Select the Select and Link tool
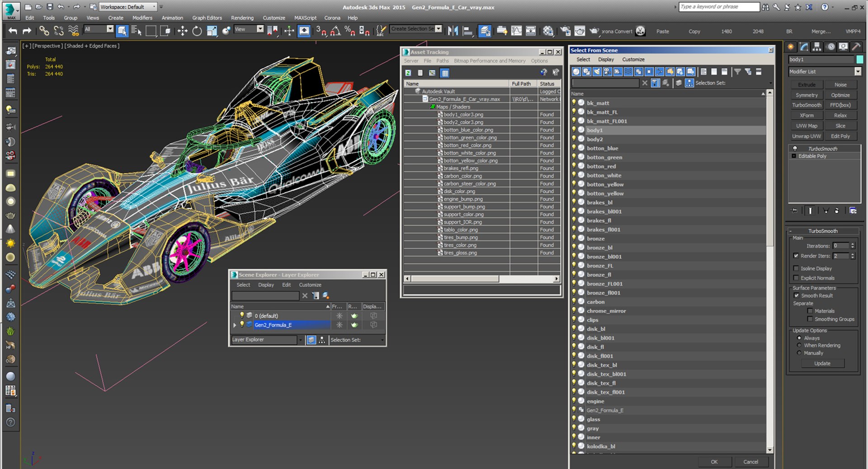 44,31
